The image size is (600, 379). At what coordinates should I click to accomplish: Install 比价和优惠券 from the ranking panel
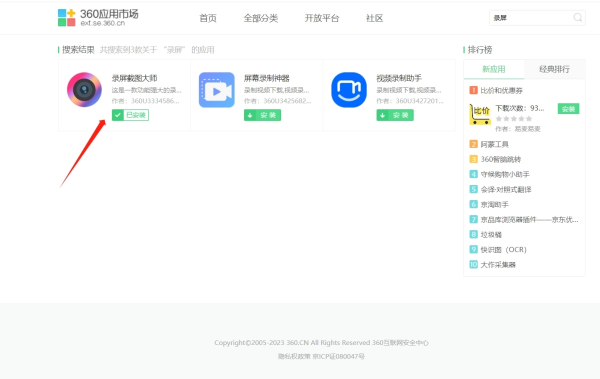pyautogui.click(x=568, y=109)
